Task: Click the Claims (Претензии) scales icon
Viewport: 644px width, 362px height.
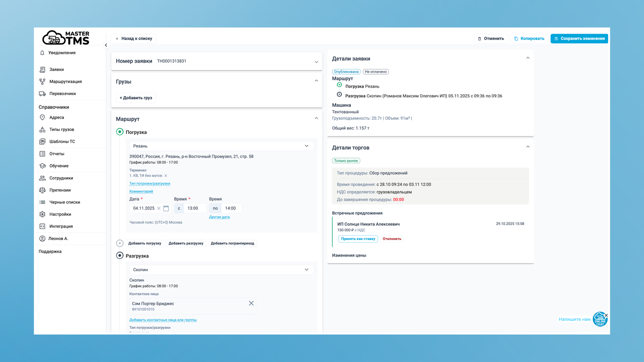Action: coord(42,190)
